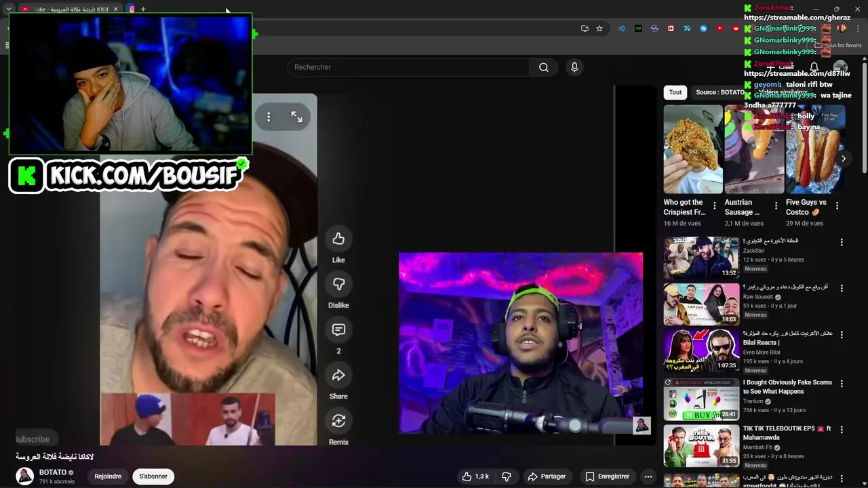Open the 1:07:35 Bilal Reacts thumbnail
868x488 pixels.
[701, 351]
